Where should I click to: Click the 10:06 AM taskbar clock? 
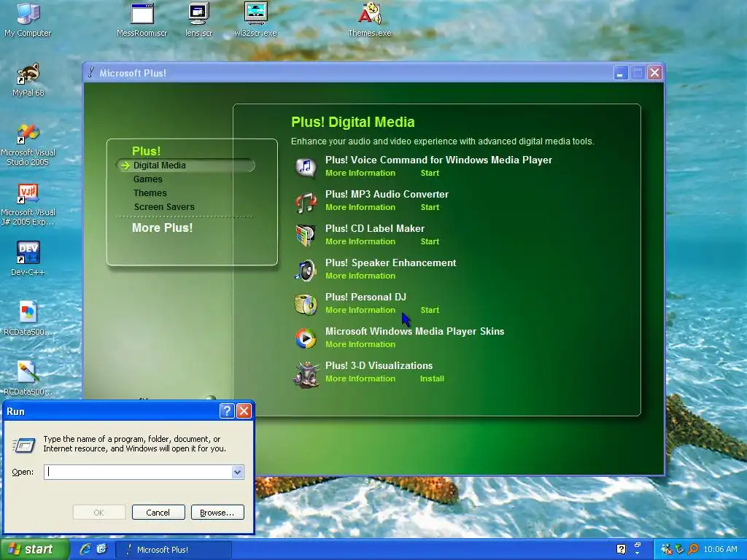(720, 549)
